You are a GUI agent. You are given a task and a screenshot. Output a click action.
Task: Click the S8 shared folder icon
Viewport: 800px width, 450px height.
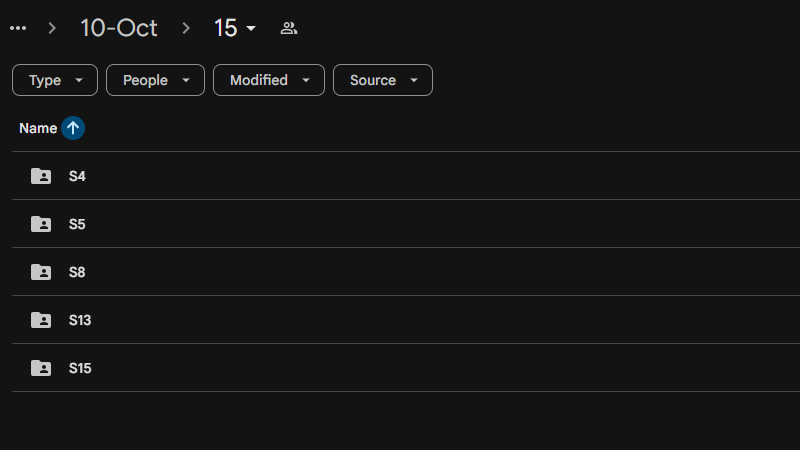click(x=41, y=272)
